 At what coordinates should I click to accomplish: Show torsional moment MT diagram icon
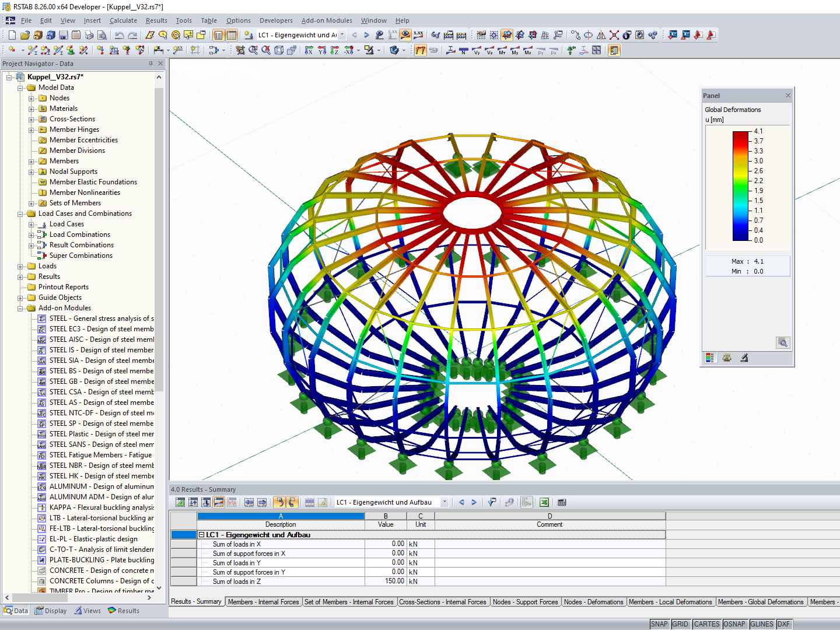coord(502,50)
